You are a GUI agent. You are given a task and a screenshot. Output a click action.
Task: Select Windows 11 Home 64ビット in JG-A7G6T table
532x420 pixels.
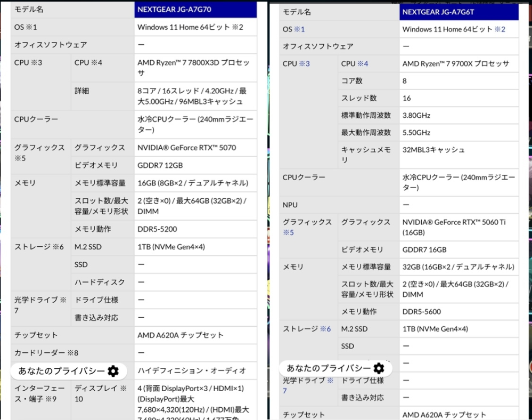pos(447,29)
